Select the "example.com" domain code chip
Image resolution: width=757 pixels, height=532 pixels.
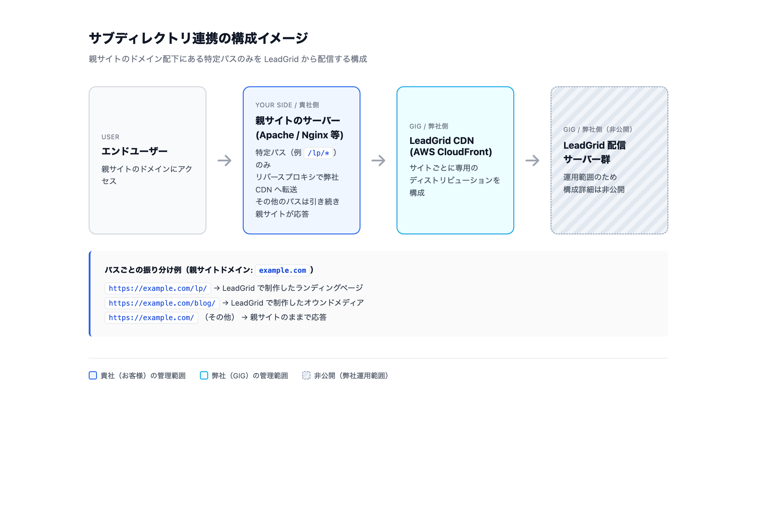(283, 270)
